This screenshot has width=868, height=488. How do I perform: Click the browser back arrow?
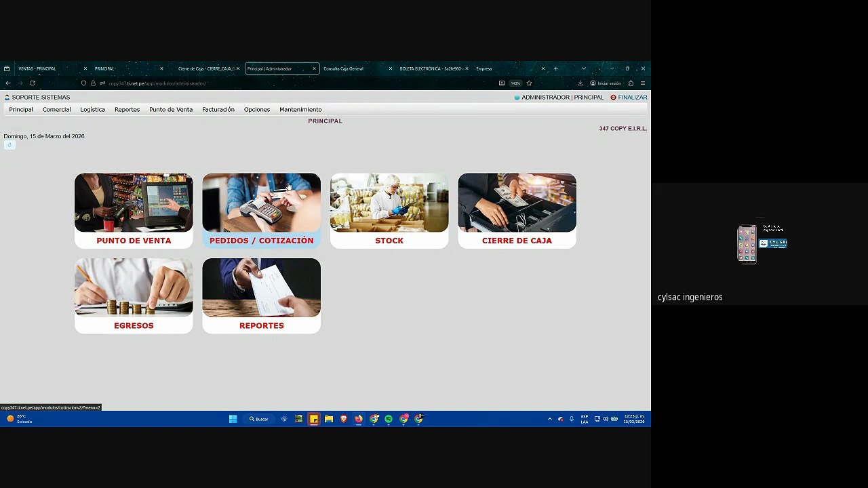[x=8, y=83]
